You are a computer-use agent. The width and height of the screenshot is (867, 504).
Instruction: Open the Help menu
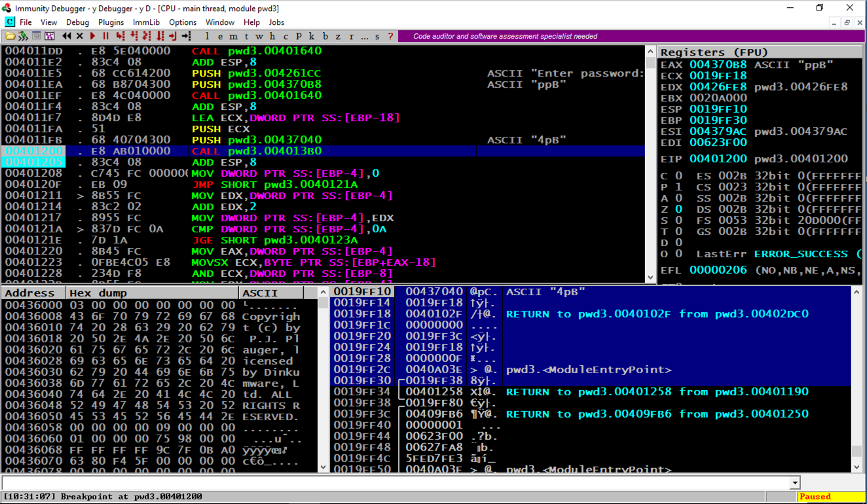point(252,22)
